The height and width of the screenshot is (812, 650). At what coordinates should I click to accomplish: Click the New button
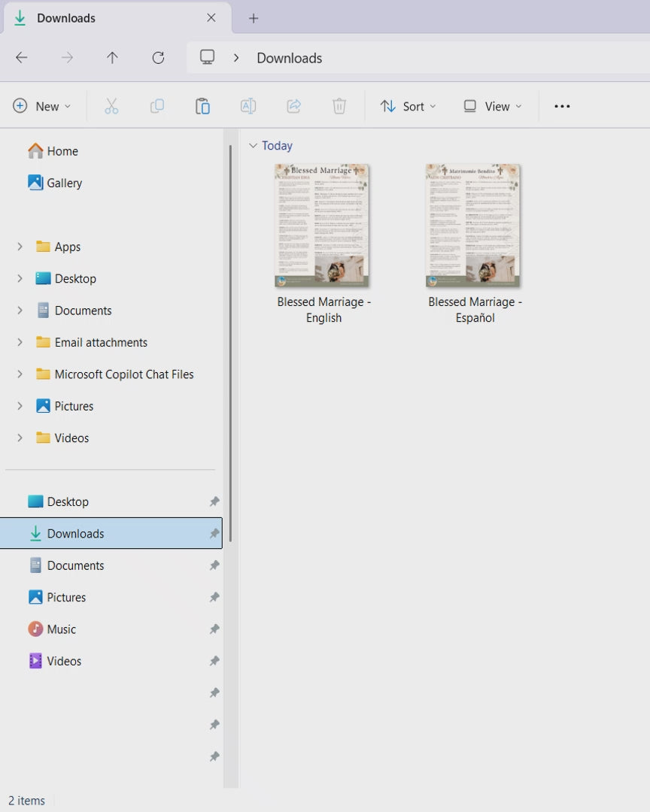pos(41,107)
